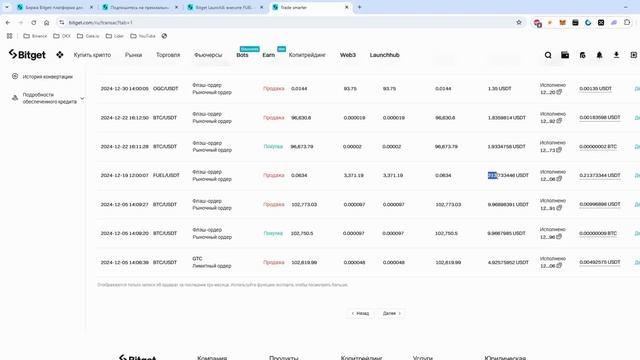Screen dimensions: 640x360
Task: Click the Далее pagination button
Action: 391,313
